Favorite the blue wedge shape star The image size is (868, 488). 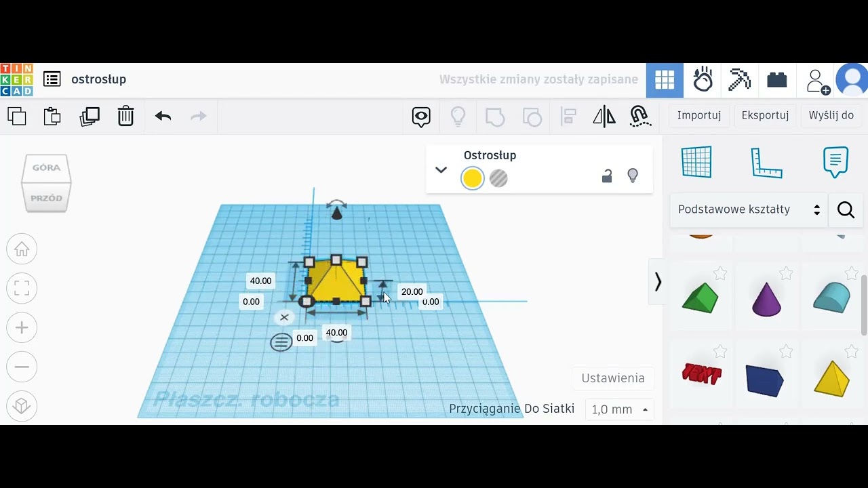(786, 352)
